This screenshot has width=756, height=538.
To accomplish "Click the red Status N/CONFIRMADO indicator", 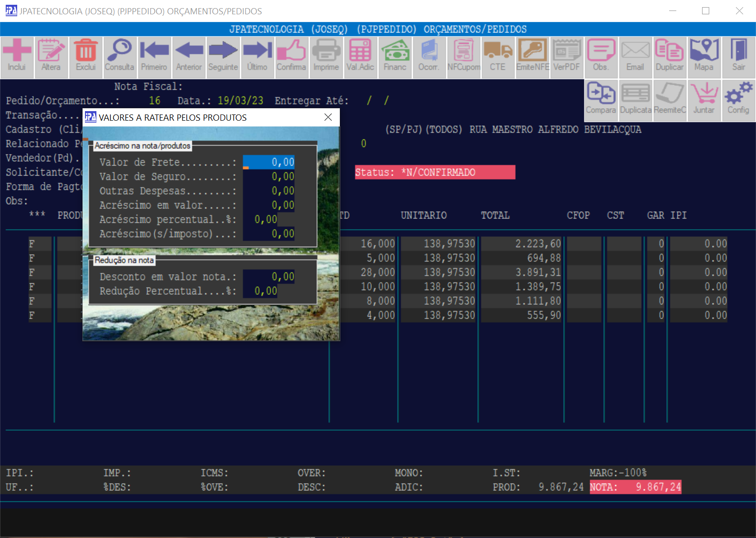I will tap(435, 172).
